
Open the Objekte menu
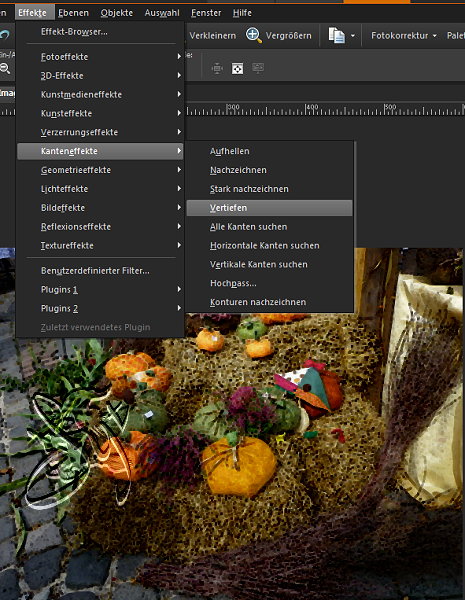point(117,13)
